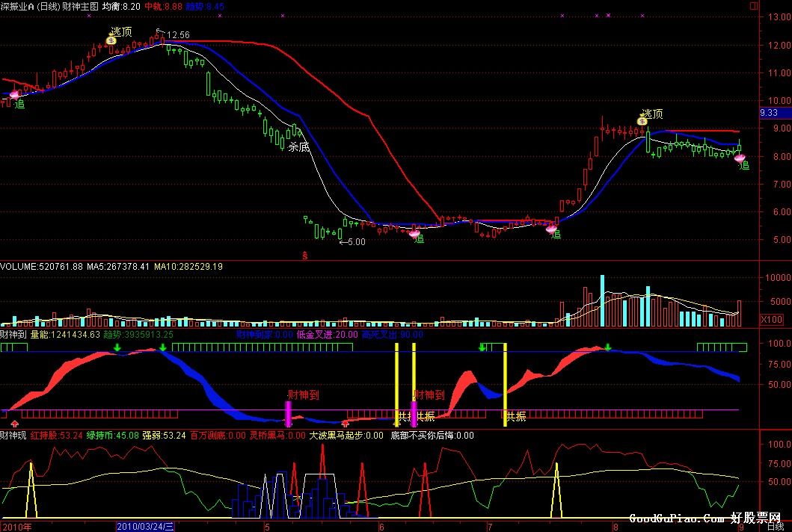The image size is (792, 532).
Task: Click the 杀底 label on the price chart
Action: [298, 147]
